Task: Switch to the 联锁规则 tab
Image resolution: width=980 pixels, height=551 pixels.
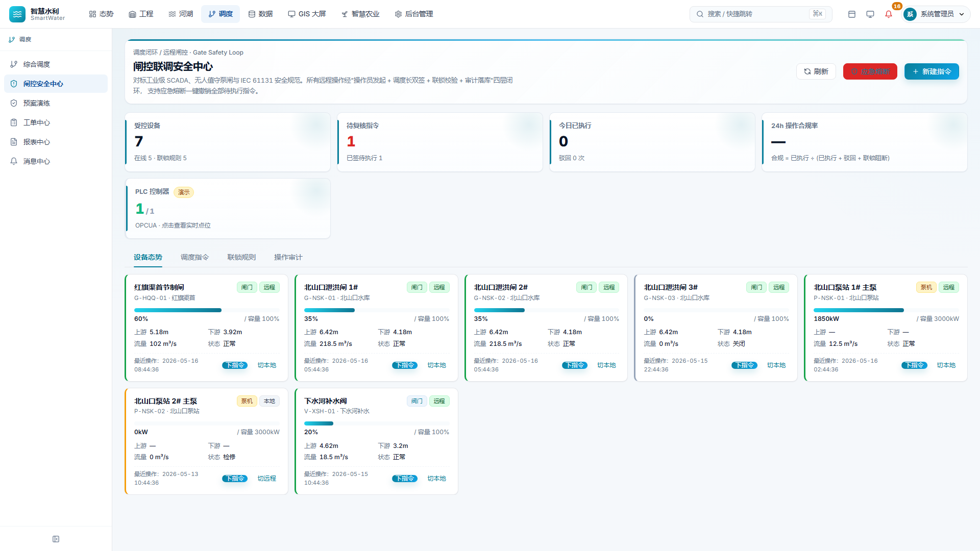Action: point(241,257)
